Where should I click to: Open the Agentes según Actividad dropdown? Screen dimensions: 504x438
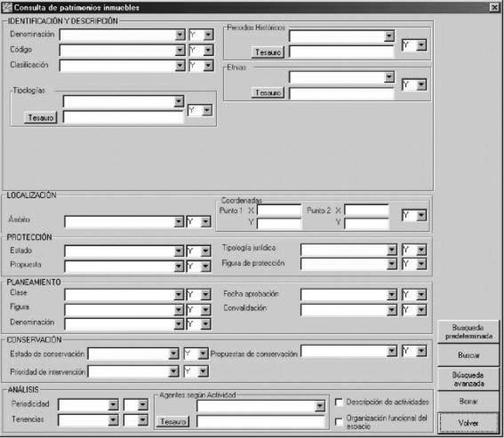click(x=319, y=406)
